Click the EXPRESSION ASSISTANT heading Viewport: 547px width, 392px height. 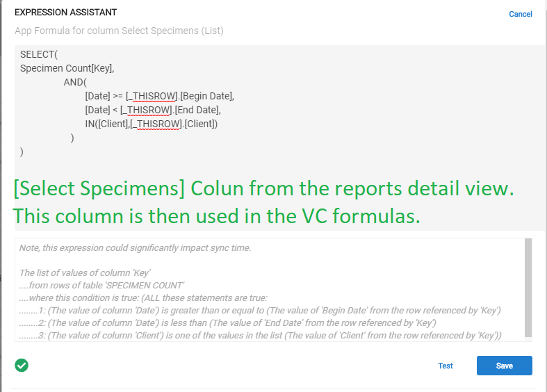(65, 13)
